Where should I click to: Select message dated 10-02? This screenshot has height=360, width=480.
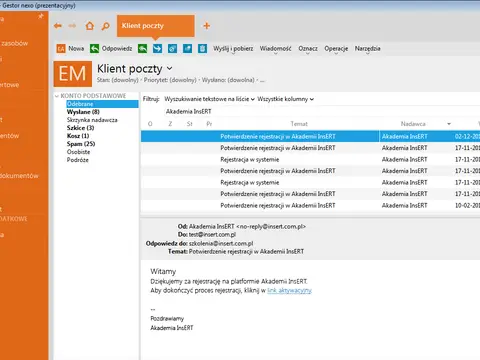[x=310, y=205]
